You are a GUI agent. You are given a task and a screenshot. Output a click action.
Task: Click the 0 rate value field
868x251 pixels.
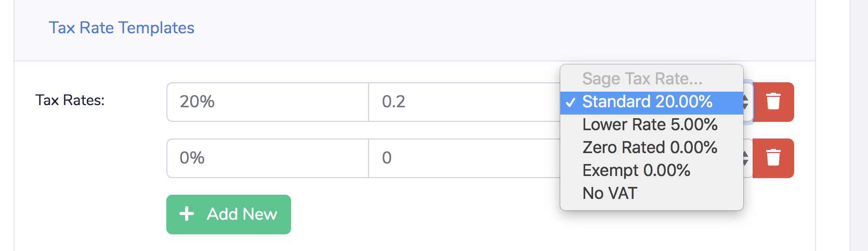click(465, 158)
